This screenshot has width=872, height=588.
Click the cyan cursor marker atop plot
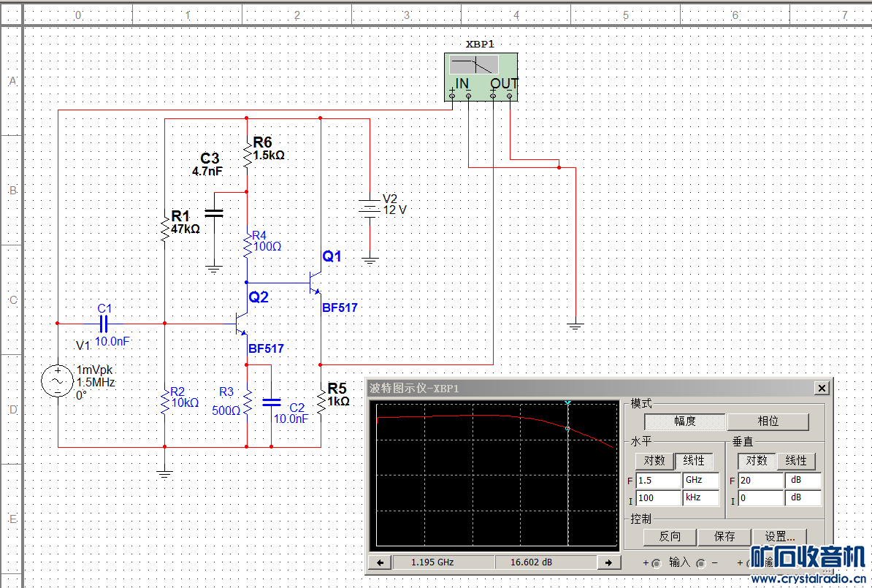click(x=567, y=402)
